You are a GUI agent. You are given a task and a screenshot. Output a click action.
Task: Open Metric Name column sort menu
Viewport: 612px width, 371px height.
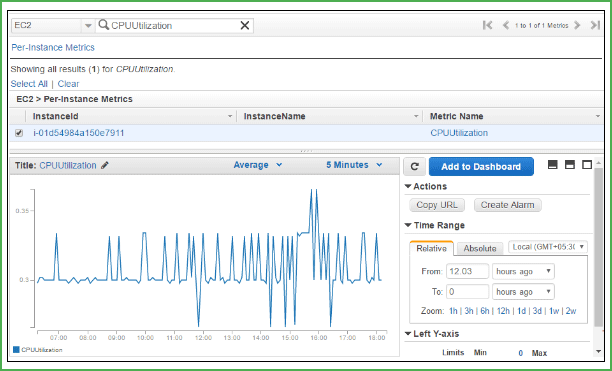coord(598,116)
